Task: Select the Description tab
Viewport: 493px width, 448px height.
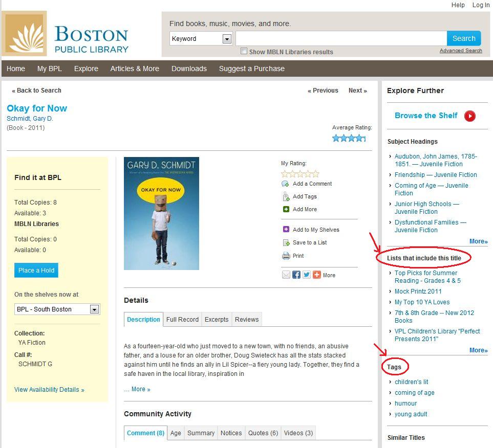Action: (x=143, y=319)
